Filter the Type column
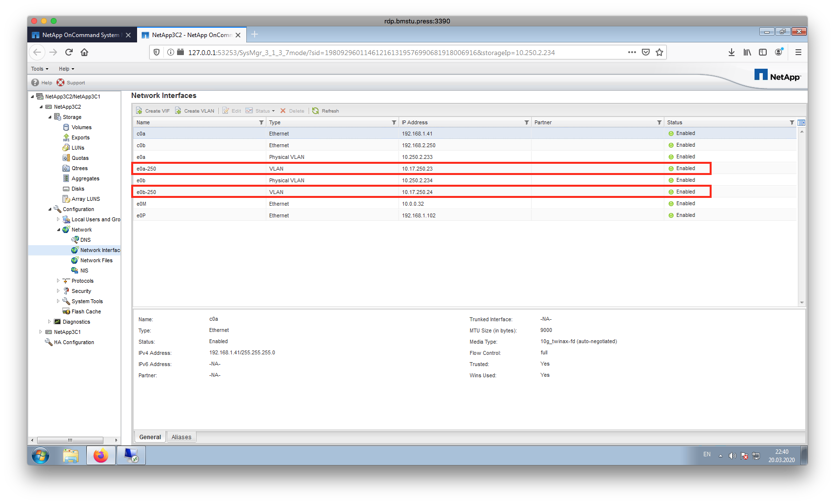Image resolution: width=835 pixels, height=504 pixels. pyautogui.click(x=394, y=122)
